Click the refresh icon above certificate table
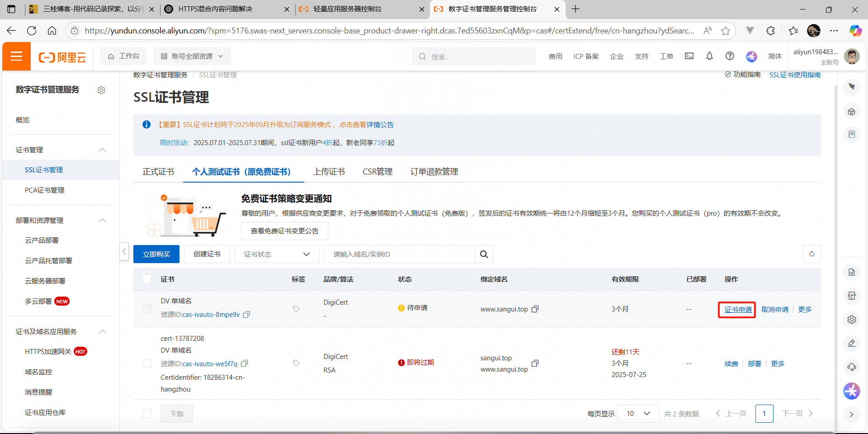 click(x=811, y=254)
